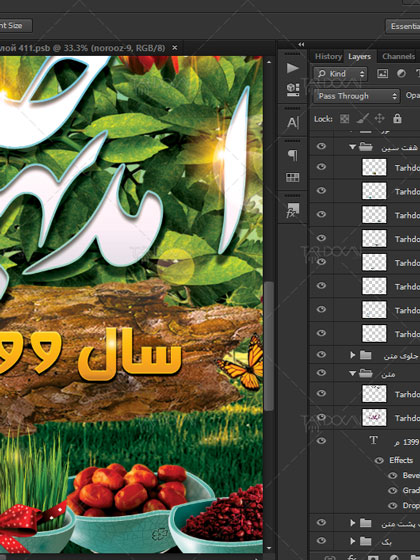Click the Lock image pixels brush icon

(362, 119)
